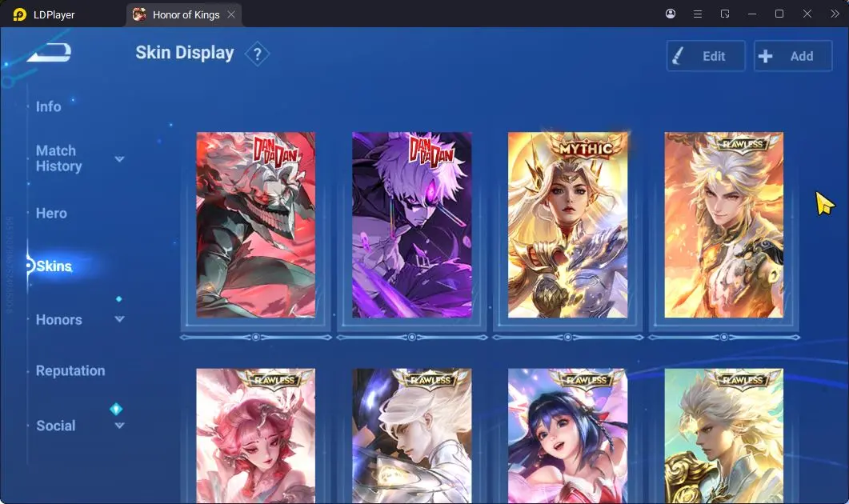Viewport: 849px width, 504px height.
Task: Click the LDPlayer multi-window screen icon
Action: click(x=725, y=14)
